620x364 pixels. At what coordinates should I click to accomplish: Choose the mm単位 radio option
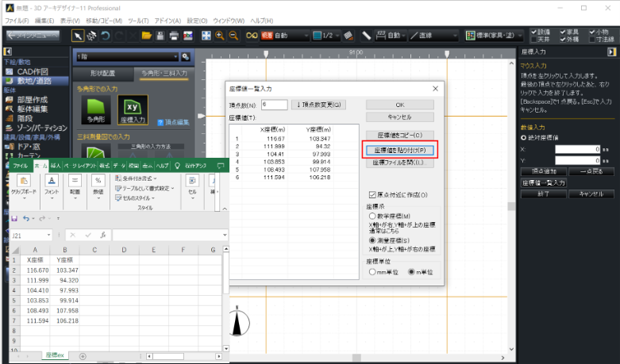point(372,271)
